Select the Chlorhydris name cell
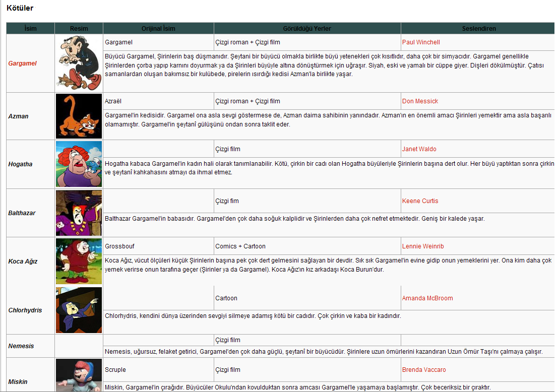 click(30, 310)
